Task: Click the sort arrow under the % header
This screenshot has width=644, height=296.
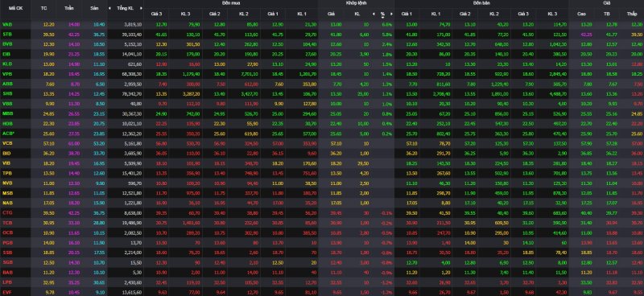Action: point(382,18)
